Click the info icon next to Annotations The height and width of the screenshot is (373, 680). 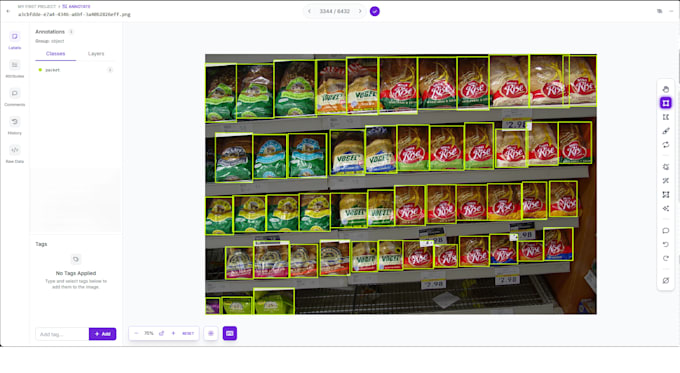72,32
